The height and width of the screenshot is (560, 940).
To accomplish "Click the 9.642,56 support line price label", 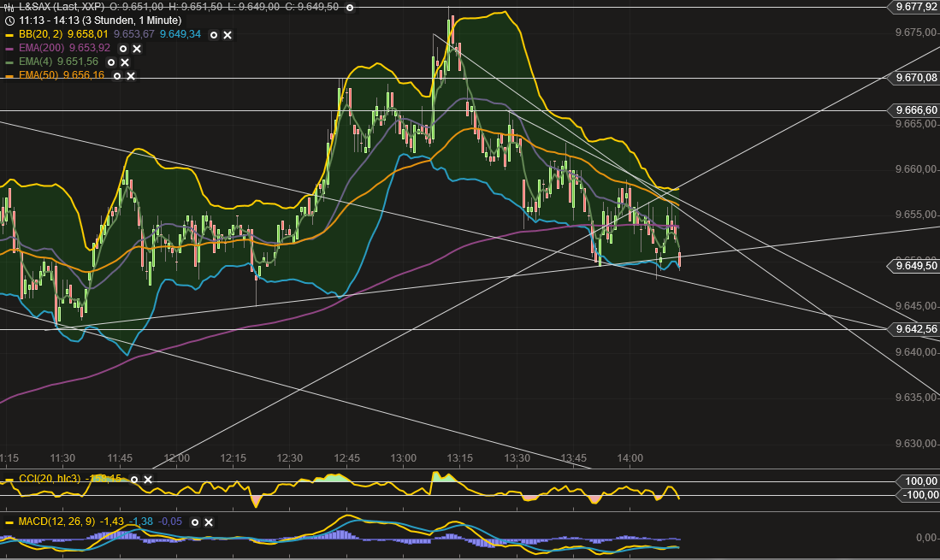I will (913, 328).
